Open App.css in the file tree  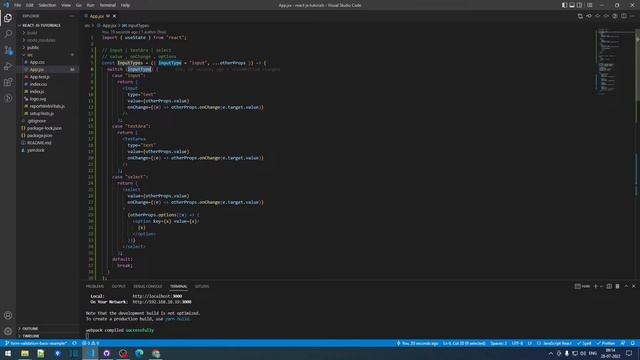37,62
